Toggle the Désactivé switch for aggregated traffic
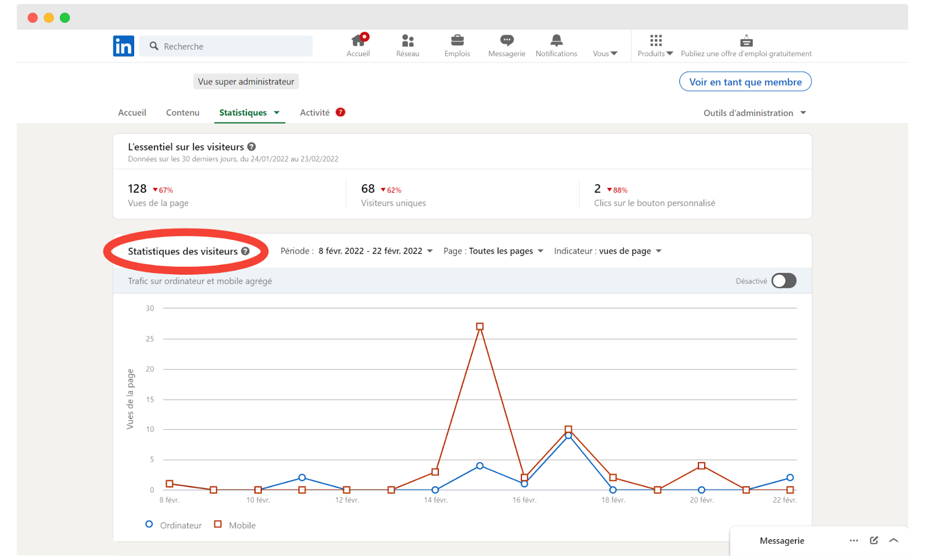The height and width of the screenshot is (560, 925). click(x=784, y=280)
